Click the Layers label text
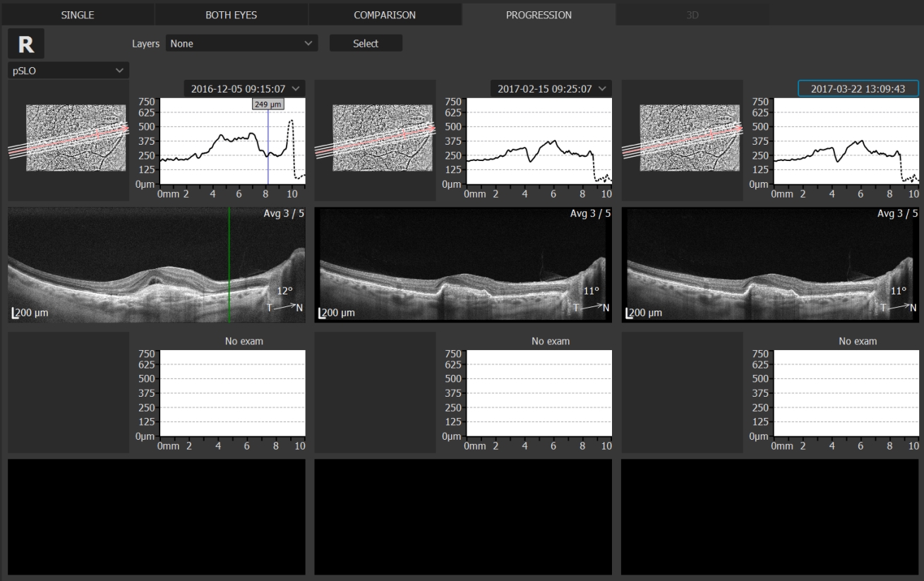The width and height of the screenshot is (924, 581). pyautogui.click(x=146, y=44)
